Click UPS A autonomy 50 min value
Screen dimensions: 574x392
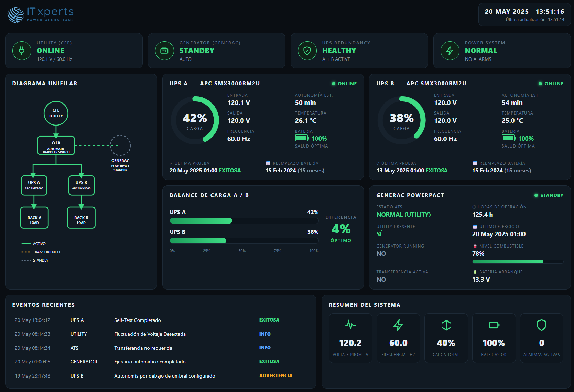point(305,102)
